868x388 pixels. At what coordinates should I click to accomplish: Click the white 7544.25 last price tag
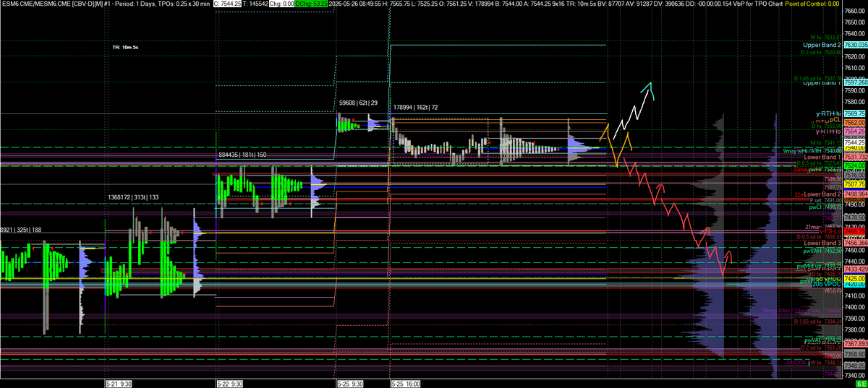tap(854, 142)
